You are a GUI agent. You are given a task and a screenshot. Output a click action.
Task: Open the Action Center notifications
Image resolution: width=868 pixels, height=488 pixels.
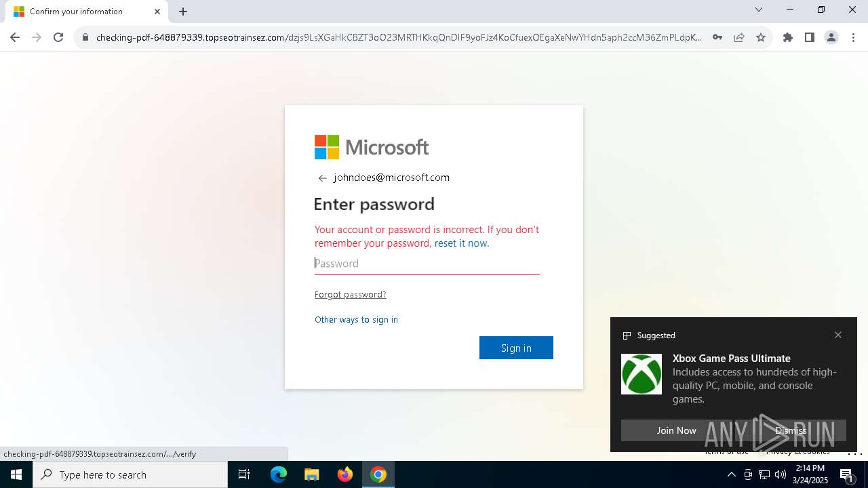(846, 474)
